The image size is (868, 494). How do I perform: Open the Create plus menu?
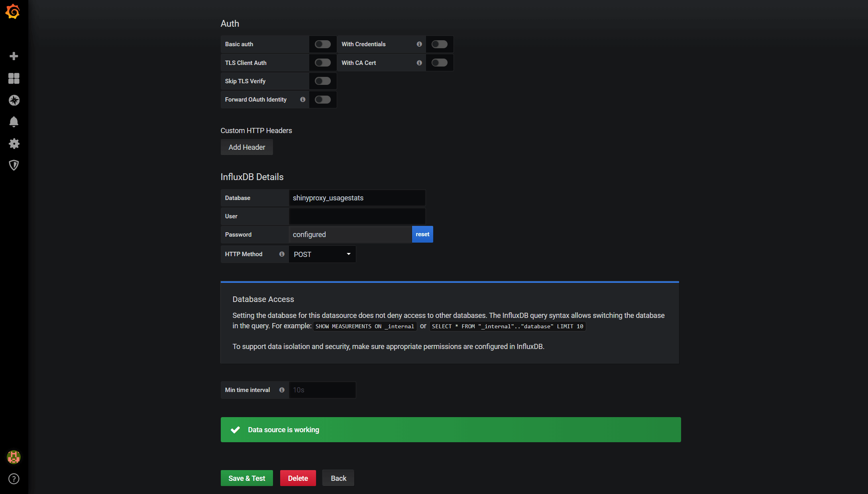pyautogui.click(x=14, y=56)
